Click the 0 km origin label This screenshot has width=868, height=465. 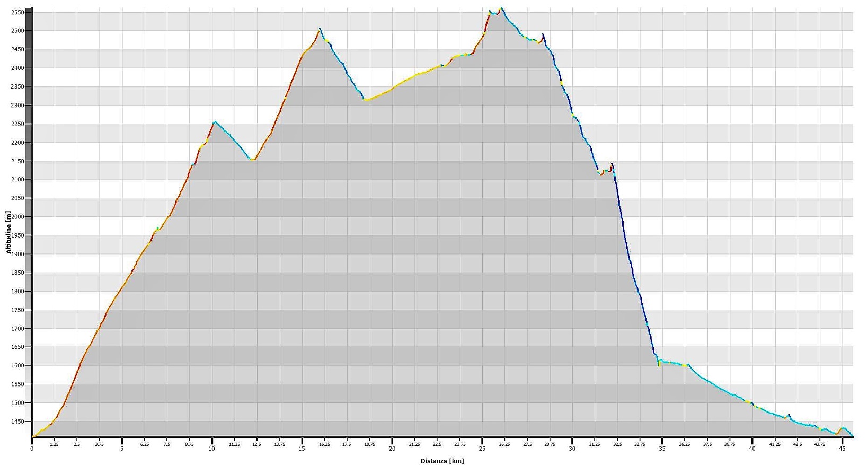(x=32, y=449)
